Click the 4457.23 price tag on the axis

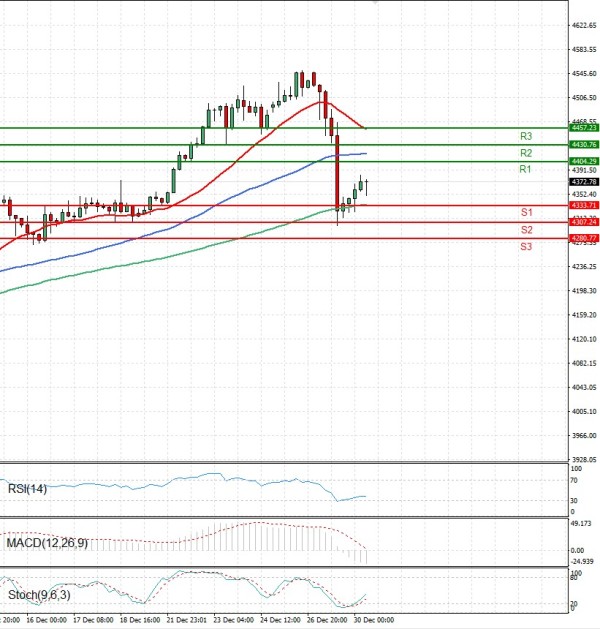tap(583, 128)
